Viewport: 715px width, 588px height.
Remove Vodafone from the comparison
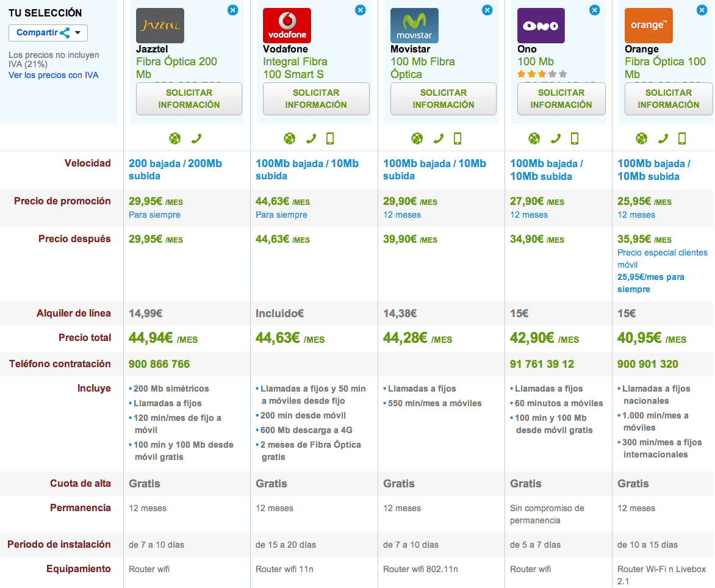(x=360, y=10)
